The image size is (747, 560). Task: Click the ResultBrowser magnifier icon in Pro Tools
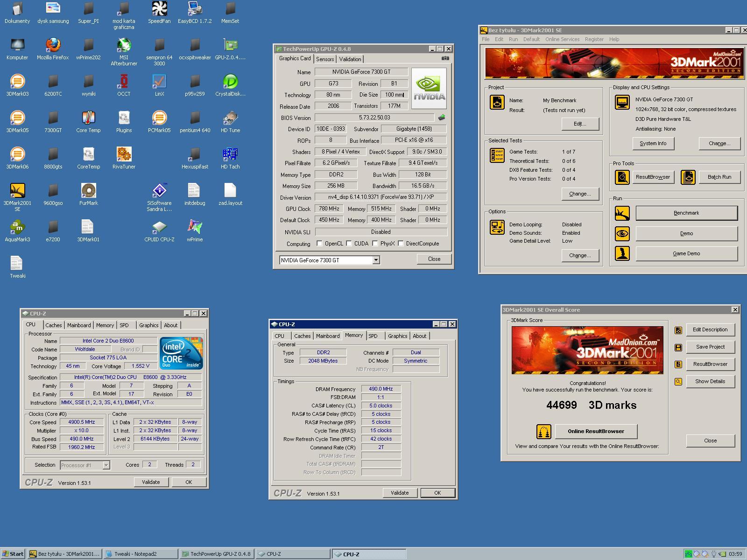pyautogui.click(x=622, y=177)
